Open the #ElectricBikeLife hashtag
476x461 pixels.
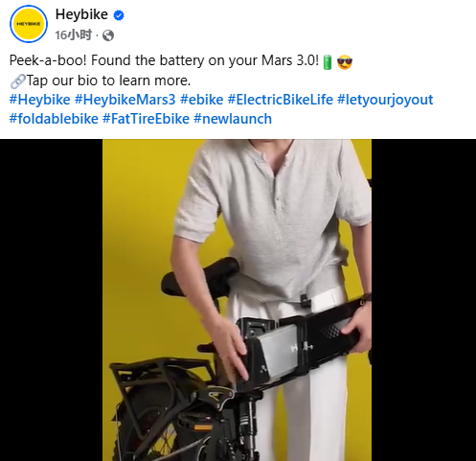point(280,100)
